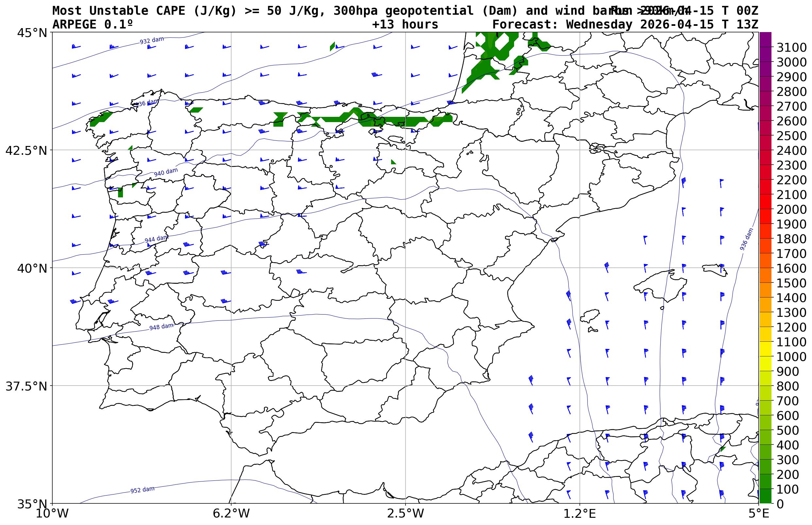Screen dimensions: 812x525
Task: Click the 1000 tick label on the colorbar
Action: 792,356
